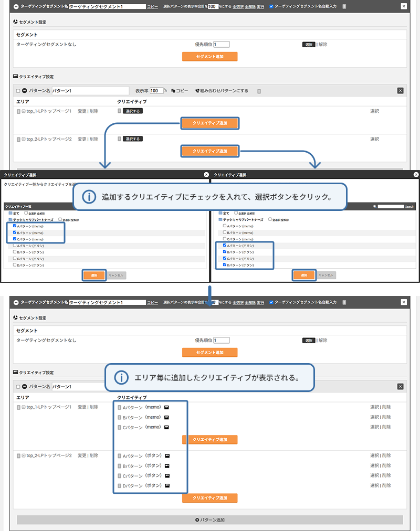Click 選択 link for the Cパターン (ボタン) creative
This screenshot has height=531, width=420.
click(x=375, y=475)
